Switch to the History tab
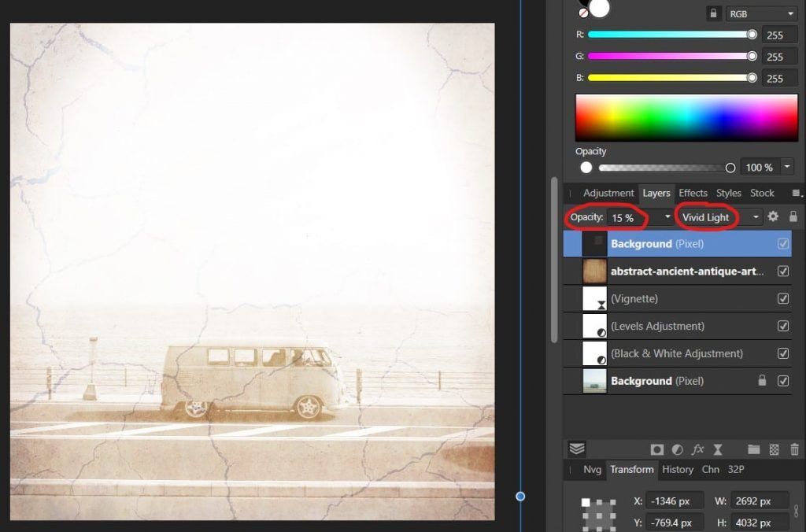Screen dimensions: 806x532 [677, 469]
